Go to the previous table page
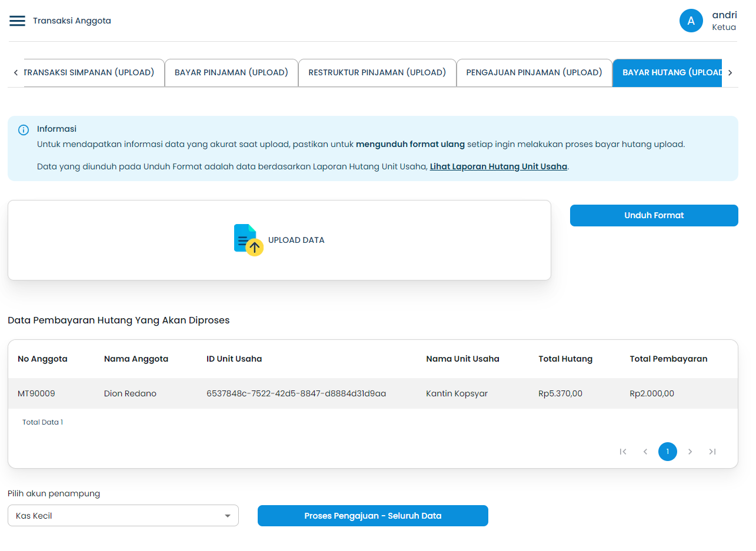Viewport: 756px width, 551px height. pos(645,452)
